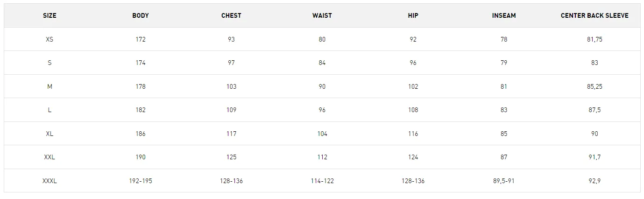
Task: Click the XS size row label
Action: pos(50,39)
